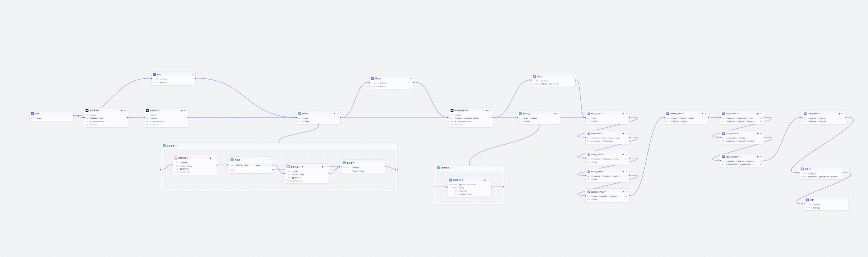The width and height of the screenshot is (868, 257).
Task: Click the play icon on add_videos node
Action: click(x=758, y=114)
